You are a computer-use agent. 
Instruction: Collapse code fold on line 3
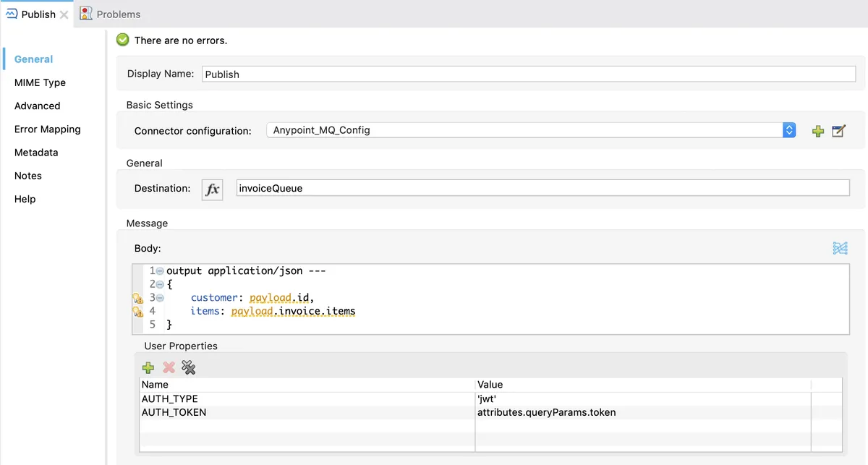coord(160,298)
